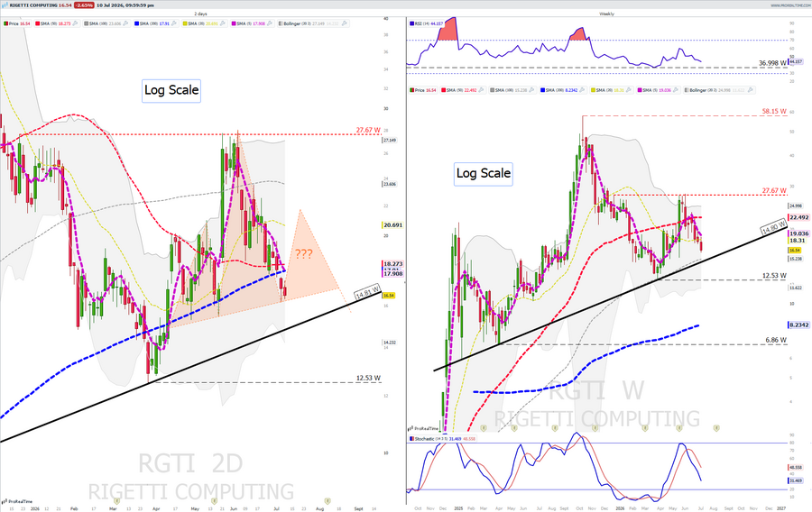Viewport: 812px width, 512px height.
Task: Open Bollinger settings wrench on weekly chart
Action: coord(751,90)
